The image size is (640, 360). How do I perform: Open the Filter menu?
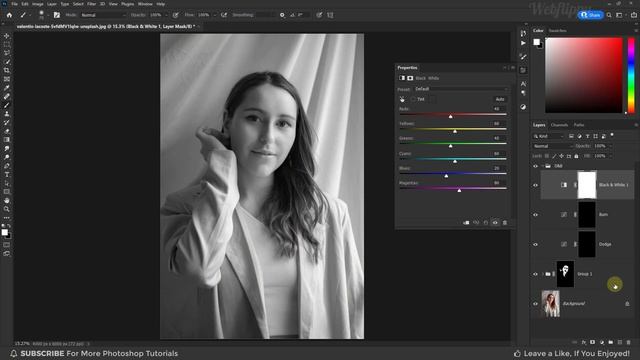tap(91, 4)
